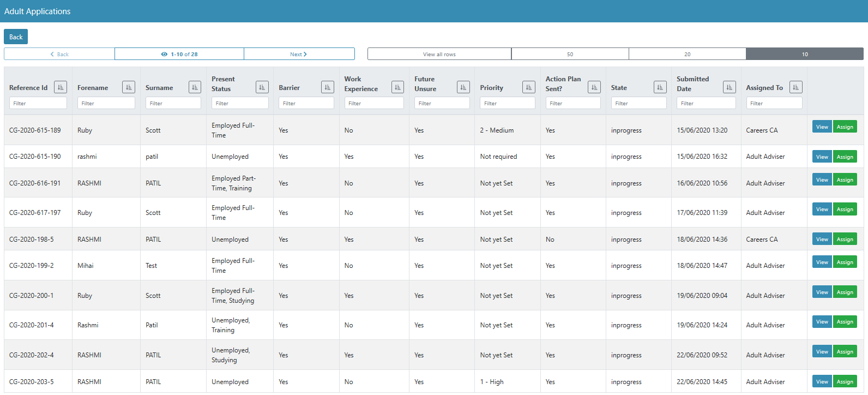Image resolution: width=868 pixels, height=395 pixels.
Task: Sort by Work Experience column icon
Action: point(397,87)
